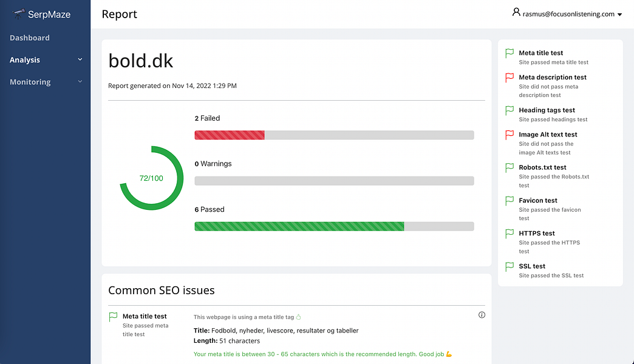Click the SerpMaze telescope logo icon
The image size is (634, 364).
coord(19,13)
